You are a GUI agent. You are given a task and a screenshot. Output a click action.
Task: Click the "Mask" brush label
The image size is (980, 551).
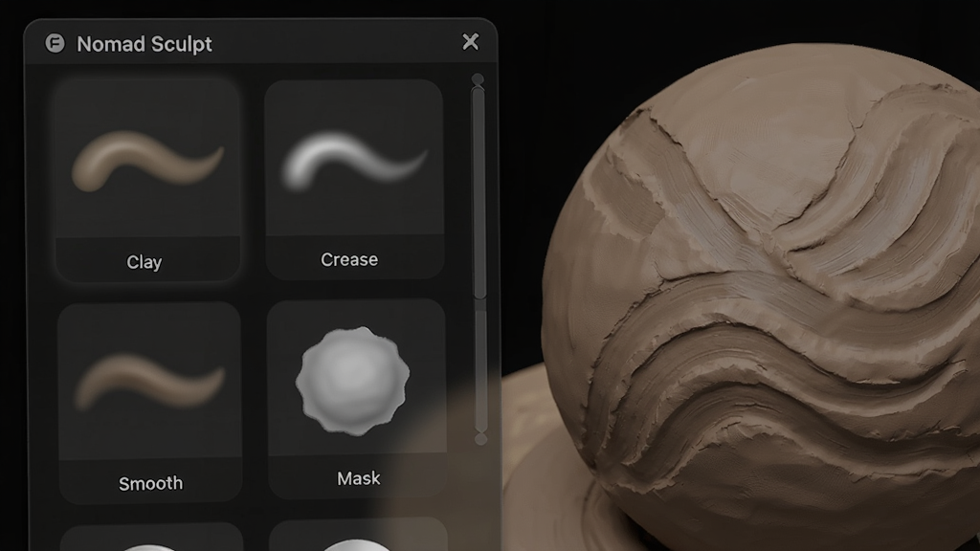(x=359, y=478)
